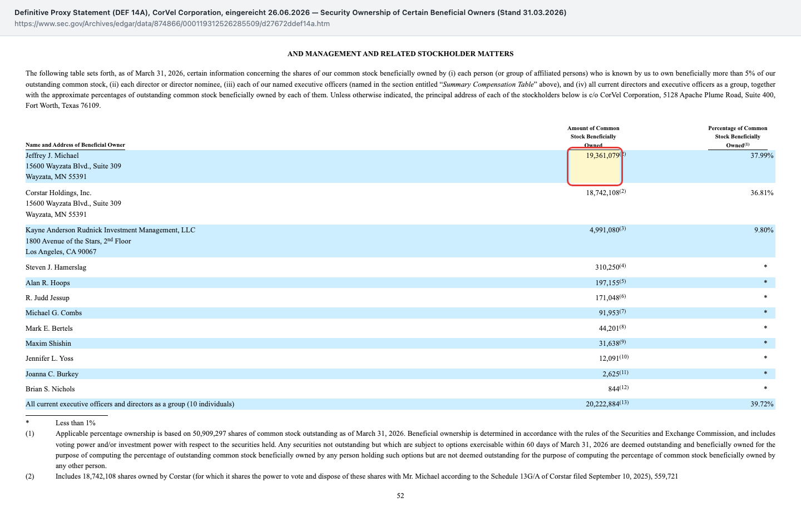801x532 pixels.
Task: Click R. Judd Jessup name
Action: coord(47,298)
